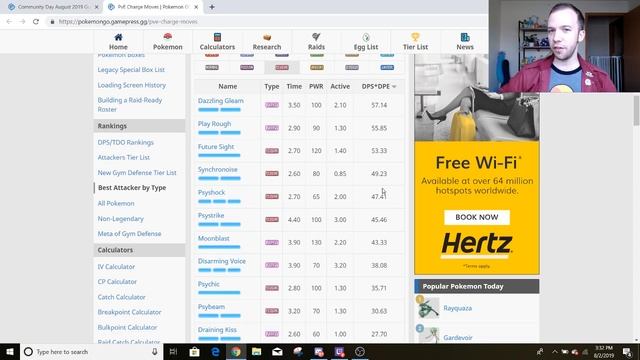Open the Research nav icon
Image resolution: width=640 pixels, height=360 pixels.
[267, 37]
